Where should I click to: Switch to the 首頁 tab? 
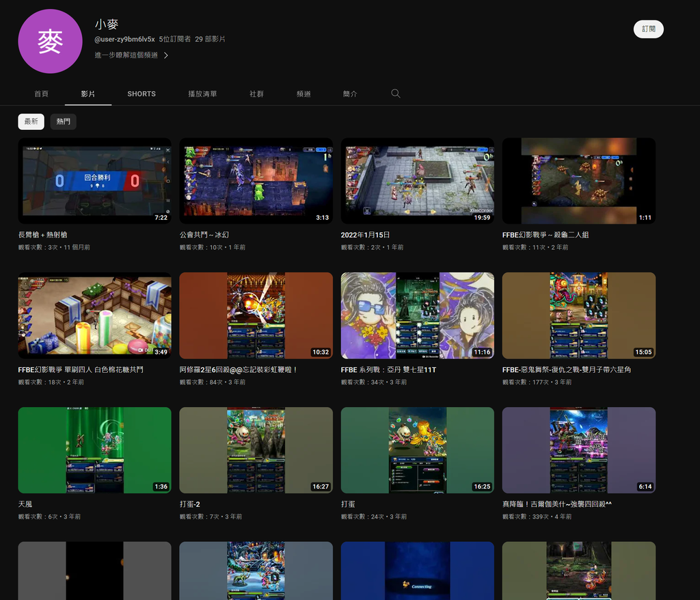42,94
